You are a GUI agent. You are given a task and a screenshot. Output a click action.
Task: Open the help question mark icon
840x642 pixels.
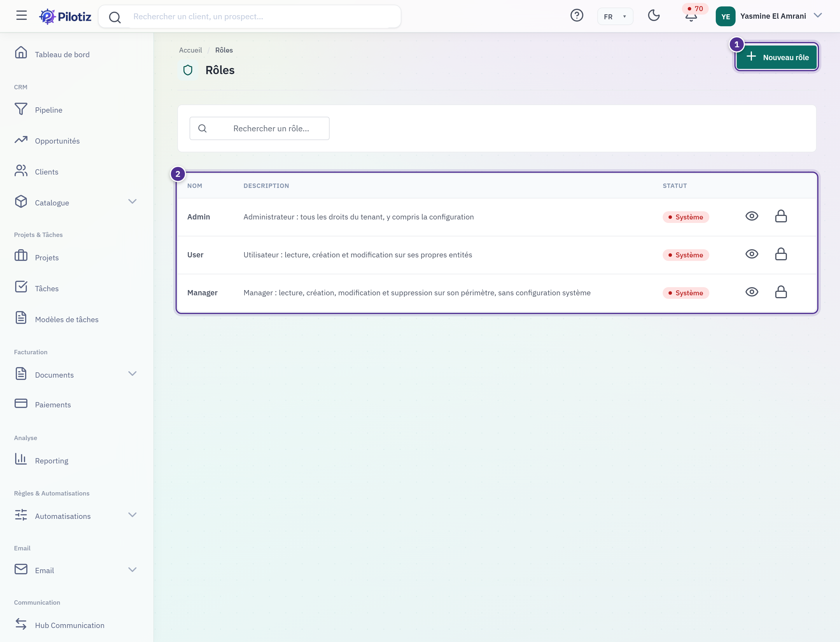[576, 16]
